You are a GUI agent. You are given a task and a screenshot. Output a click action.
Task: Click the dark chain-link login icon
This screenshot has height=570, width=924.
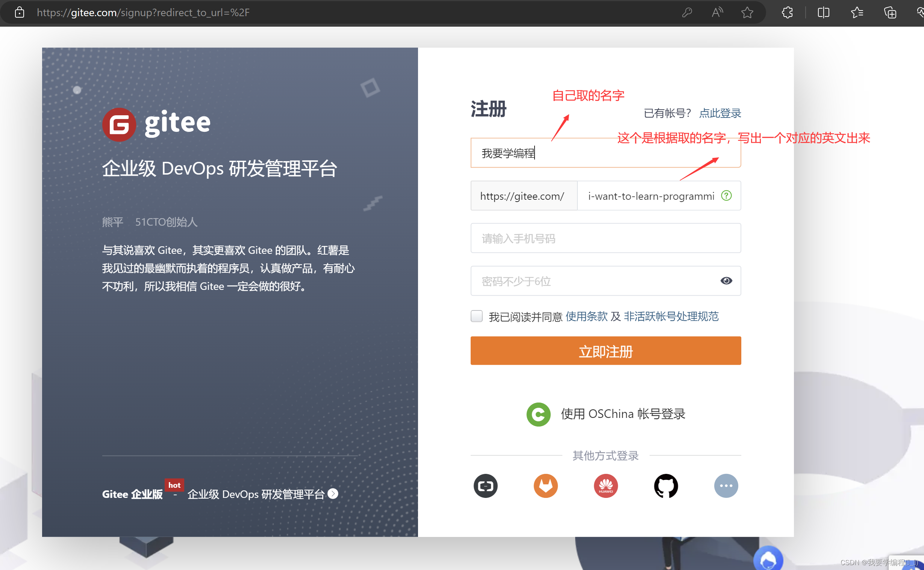pyautogui.click(x=486, y=486)
